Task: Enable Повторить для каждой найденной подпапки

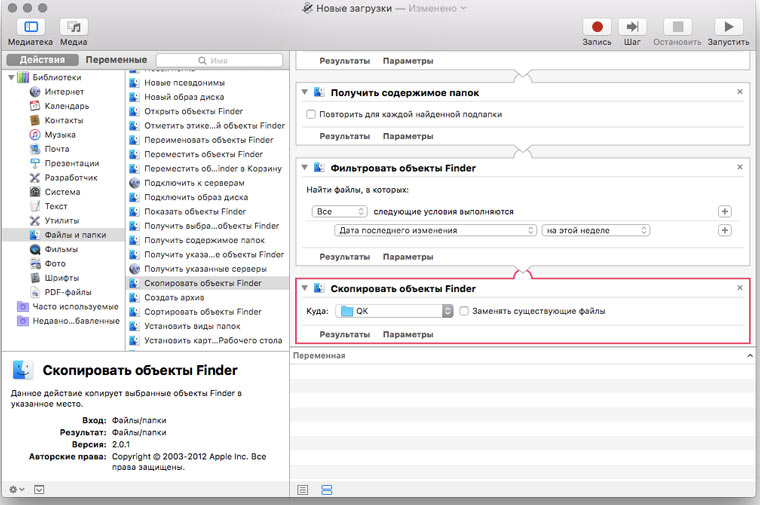Action: (x=311, y=114)
